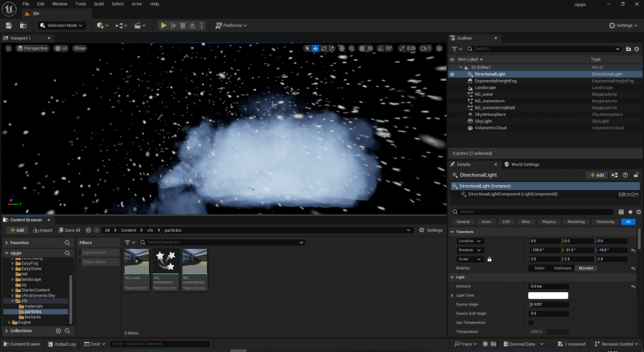Click the Details favorites star icon
The height and width of the screenshot is (352, 644).
tap(629, 212)
